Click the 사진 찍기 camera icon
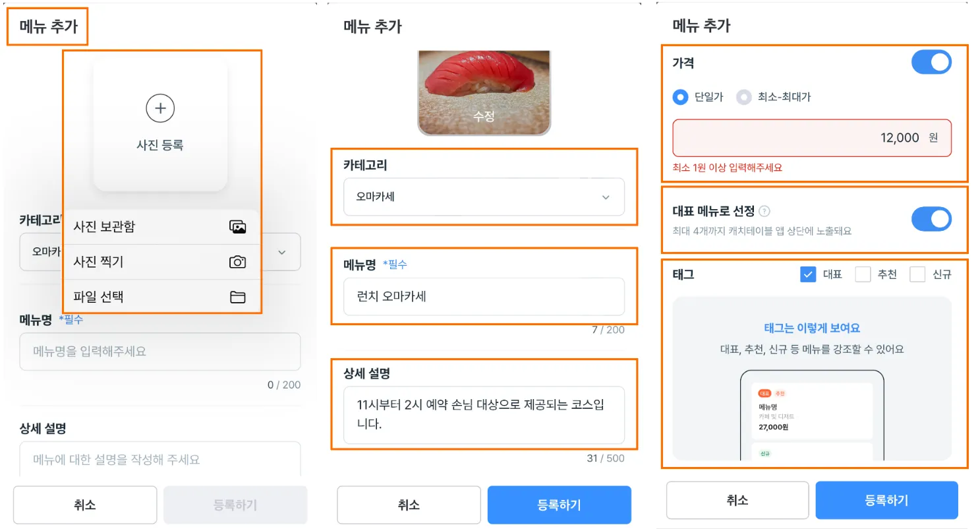Screen dimensions: 980x529 (x=237, y=262)
